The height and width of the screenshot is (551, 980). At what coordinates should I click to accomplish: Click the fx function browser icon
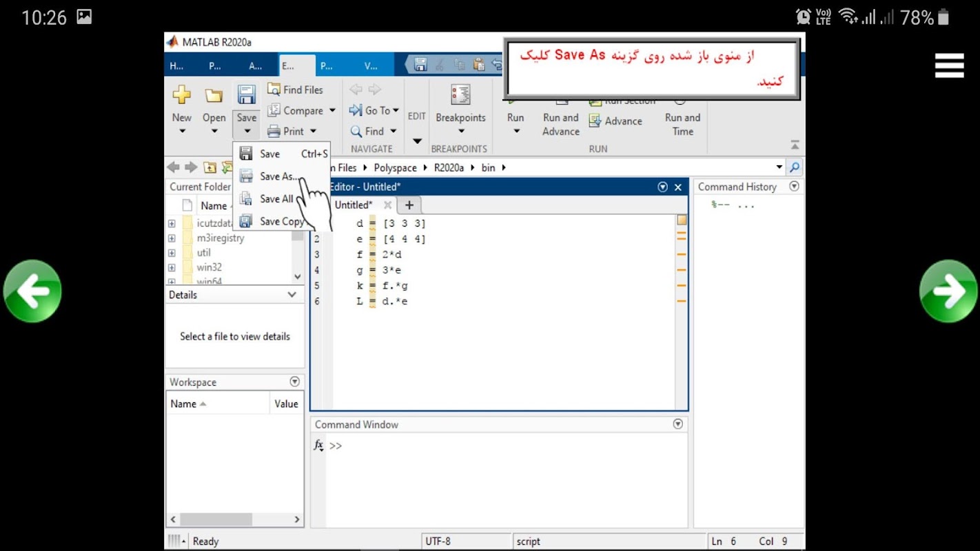coord(318,446)
